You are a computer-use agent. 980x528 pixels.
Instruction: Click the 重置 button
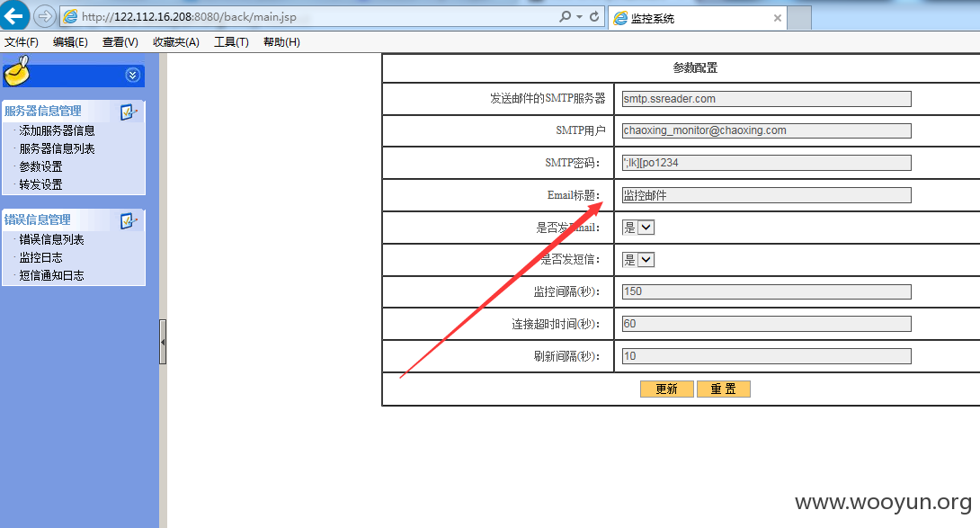(x=723, y=389)
